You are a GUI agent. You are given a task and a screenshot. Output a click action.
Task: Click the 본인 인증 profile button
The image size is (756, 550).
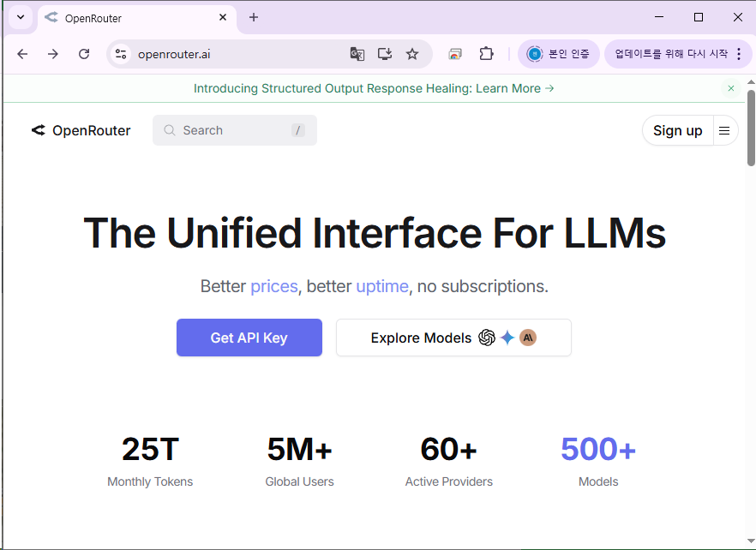pos(559,53)
